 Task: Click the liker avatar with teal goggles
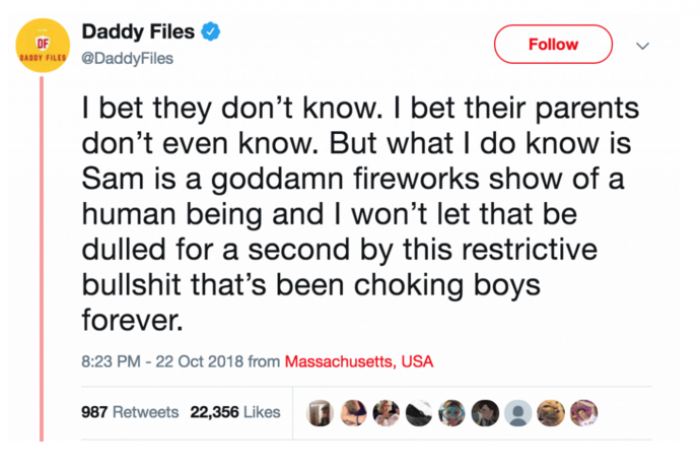pyautogui.click(x=450, y=412)
